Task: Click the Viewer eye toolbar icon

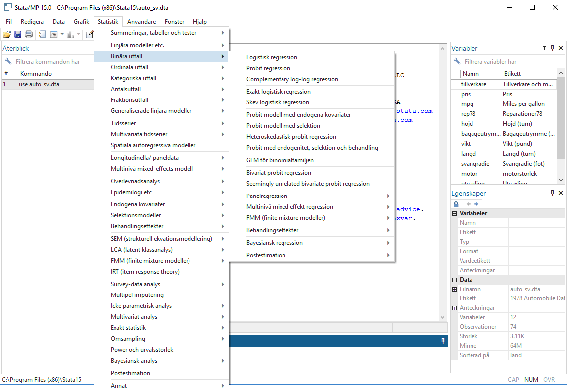Action: (x=54, y=35)
